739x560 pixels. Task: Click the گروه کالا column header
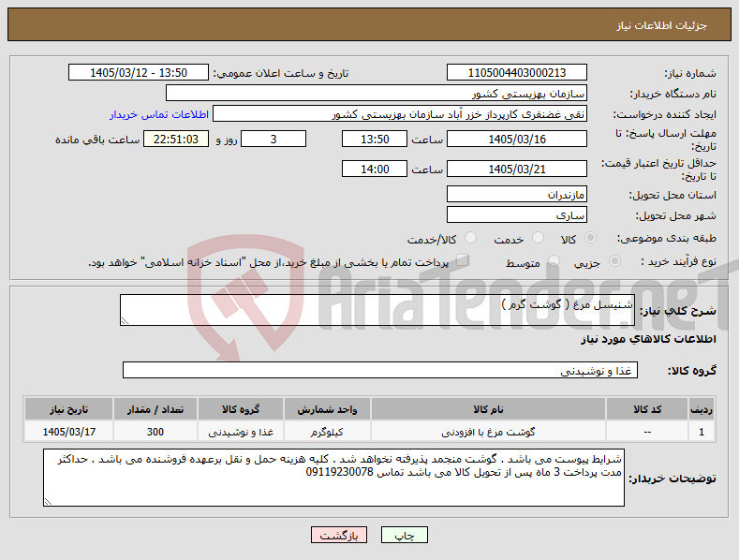coord(241,409)
